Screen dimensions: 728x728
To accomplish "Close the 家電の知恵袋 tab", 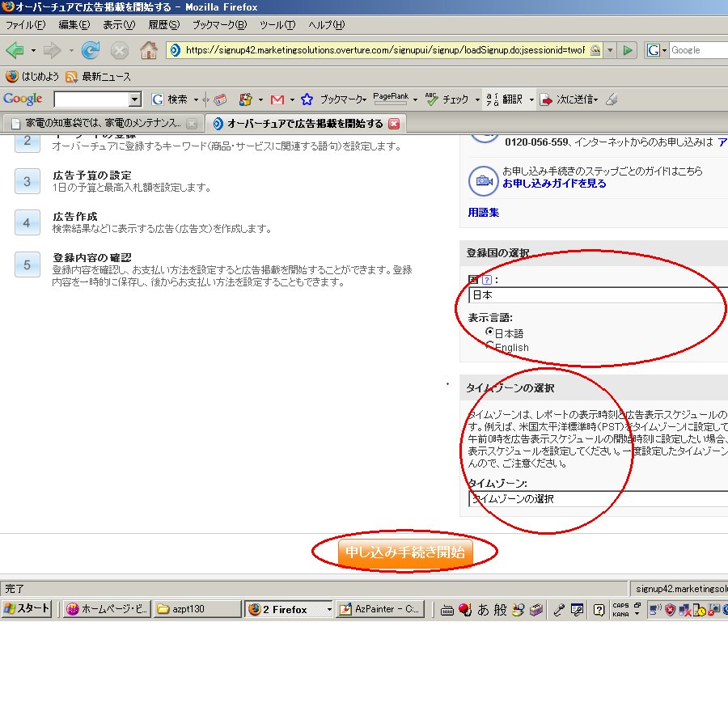I will pyautogui.click(x=192, y=123).
